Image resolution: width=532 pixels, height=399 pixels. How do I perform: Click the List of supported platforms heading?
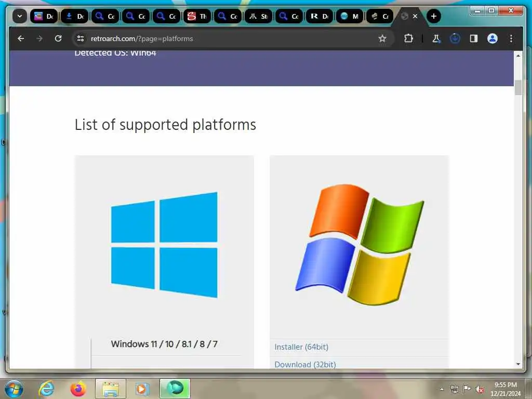165,125
